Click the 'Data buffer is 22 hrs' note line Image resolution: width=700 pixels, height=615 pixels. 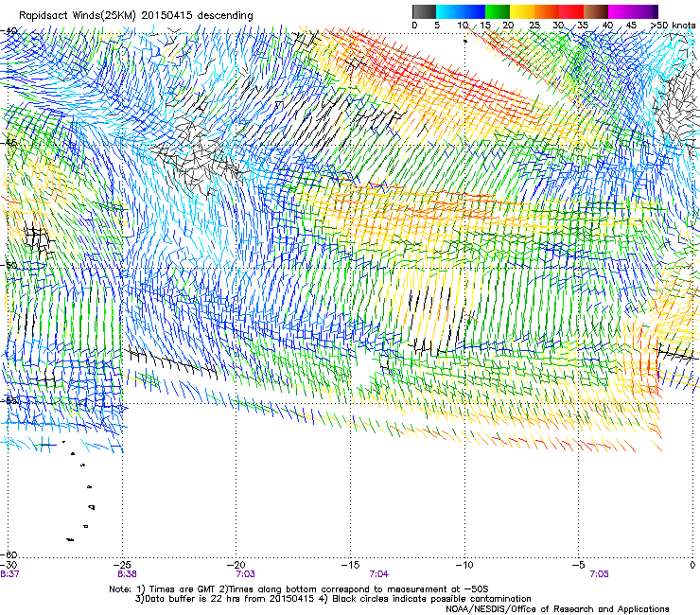click(x=333, y=599)
